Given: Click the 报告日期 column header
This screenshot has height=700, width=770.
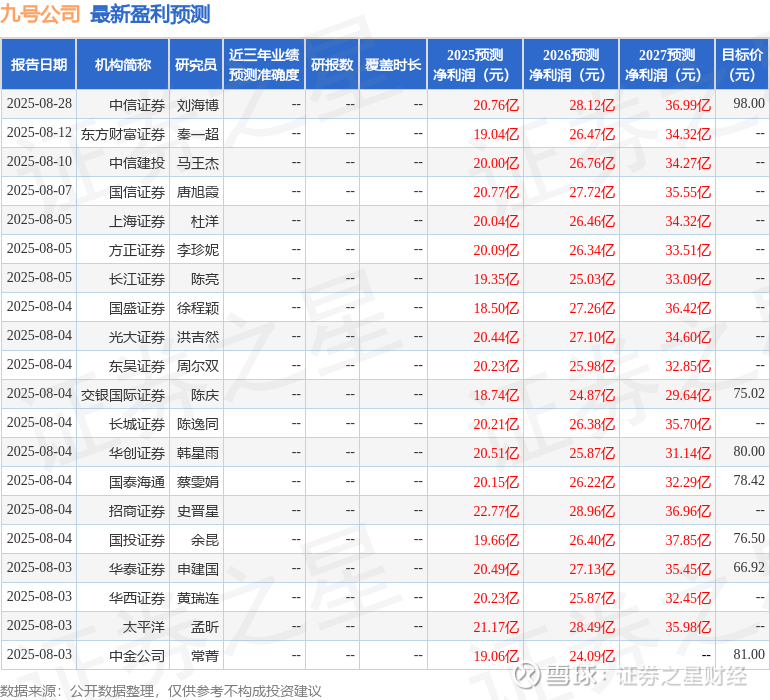Looking at the screenshot, I should tap(39, 64).
